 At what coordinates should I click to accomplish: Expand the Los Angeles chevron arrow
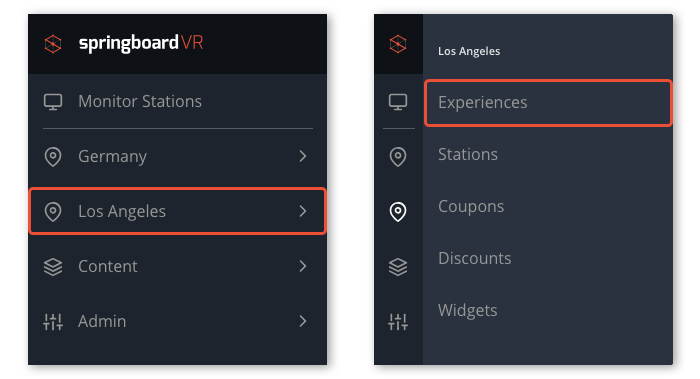coord(303,211)
